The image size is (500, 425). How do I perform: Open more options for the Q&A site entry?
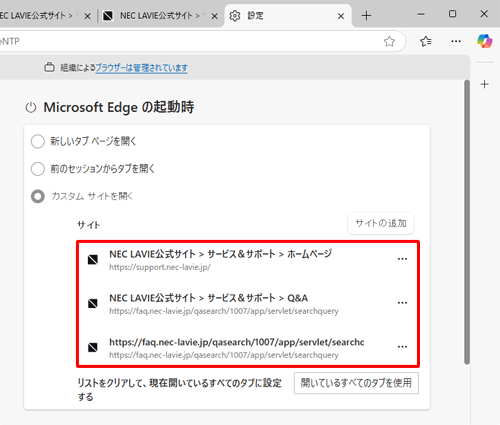402,303
